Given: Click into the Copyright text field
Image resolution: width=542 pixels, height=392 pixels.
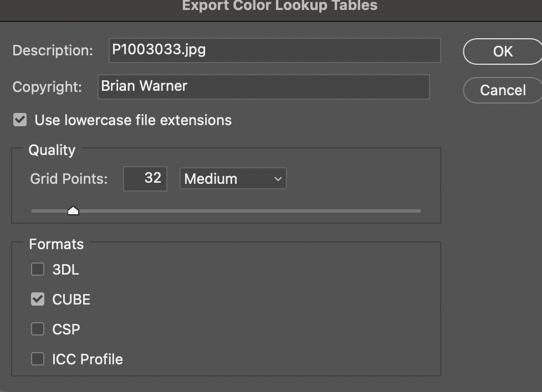Looking at the screenshot, I should [264, 87].
